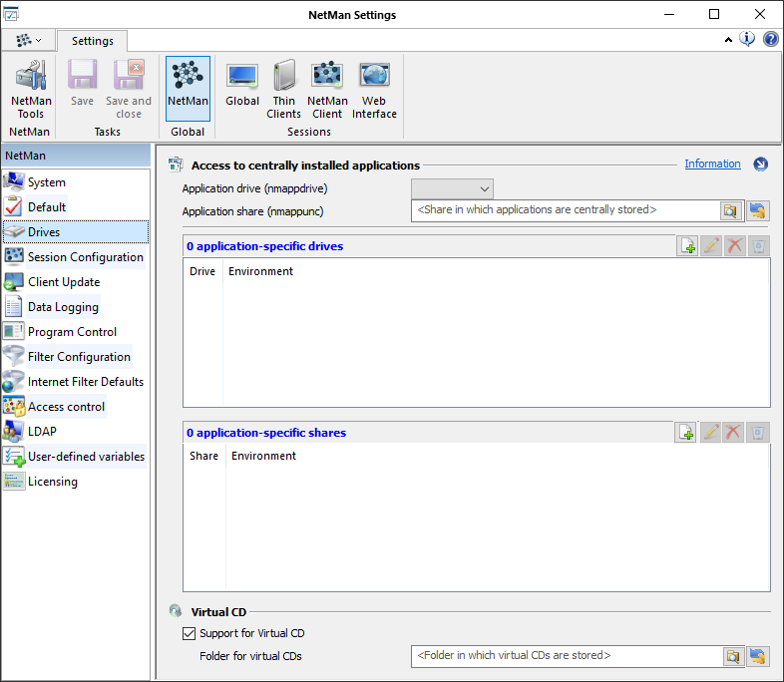
Task: Open the application menu dropdown button
Action: tap(28, 40)
